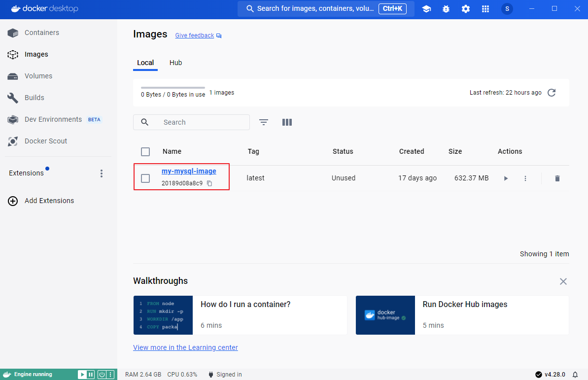Click the RAM 2.64 GB indicator
This screenshot has width=588, height=380.
143,375
